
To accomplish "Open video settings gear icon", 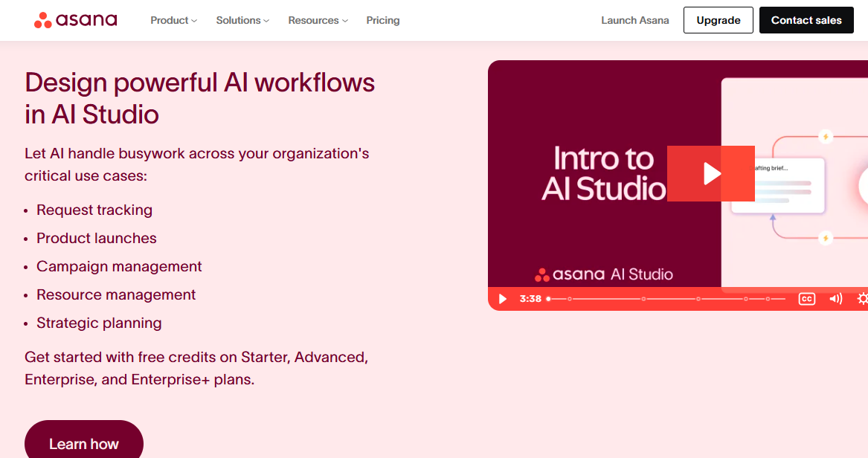I will [x=863, y=299].
